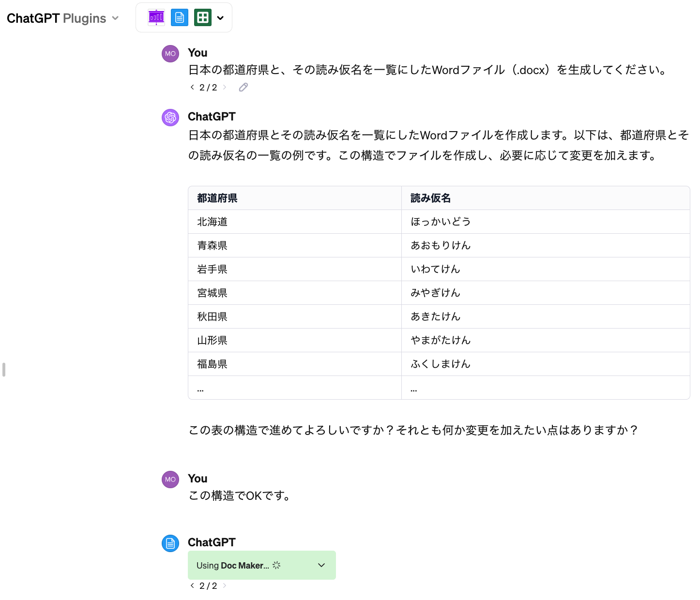This screenshot has height=600, width=700.
Task: Show next response version below Doc Maker
Action: coord(225,585)
